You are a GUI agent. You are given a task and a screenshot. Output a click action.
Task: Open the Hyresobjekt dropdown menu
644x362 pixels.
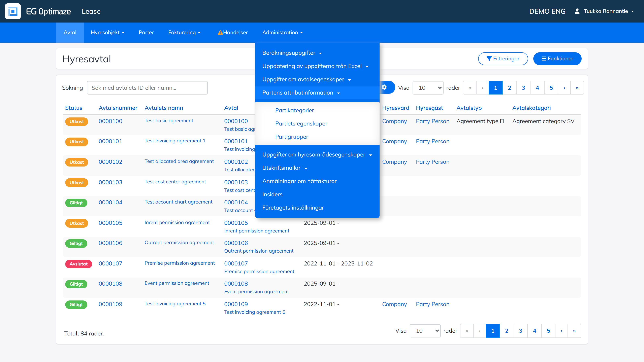point(107,32)
